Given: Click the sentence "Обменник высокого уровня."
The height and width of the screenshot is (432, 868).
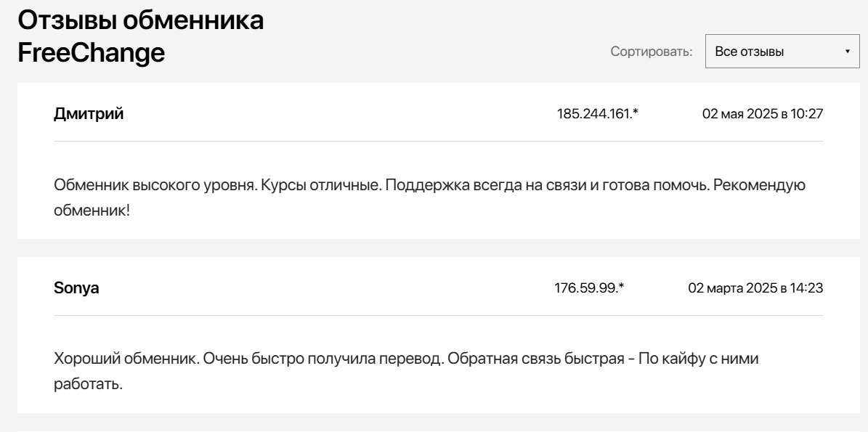Looking at the screenshot, I should [144, 184].
